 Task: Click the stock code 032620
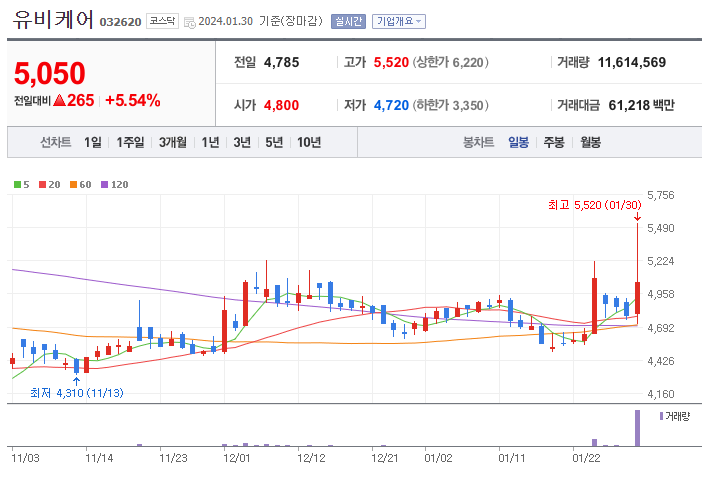click(x=120, y=22)
